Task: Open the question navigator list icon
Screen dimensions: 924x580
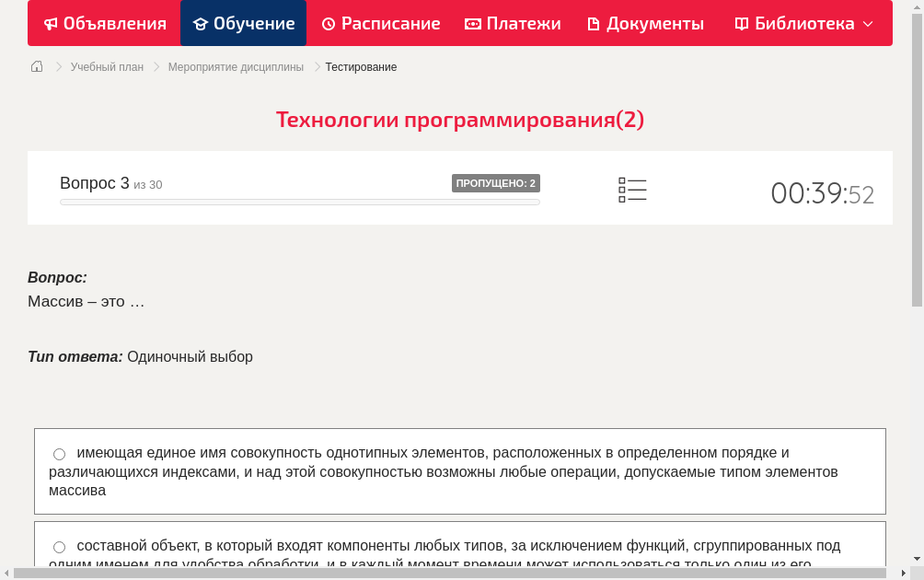Action: [632, 190]
